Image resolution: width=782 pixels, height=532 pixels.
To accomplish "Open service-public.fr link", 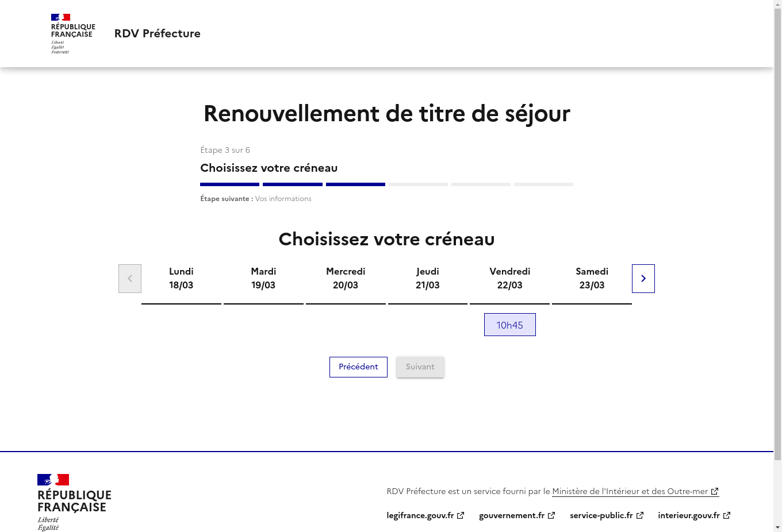I will (607, 515).
